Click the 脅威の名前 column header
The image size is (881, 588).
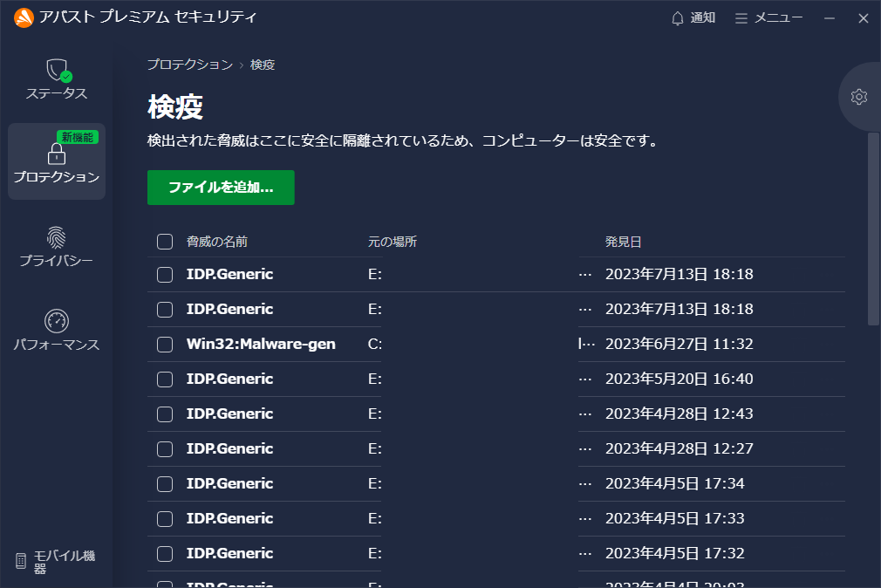[x=217, y=242]
